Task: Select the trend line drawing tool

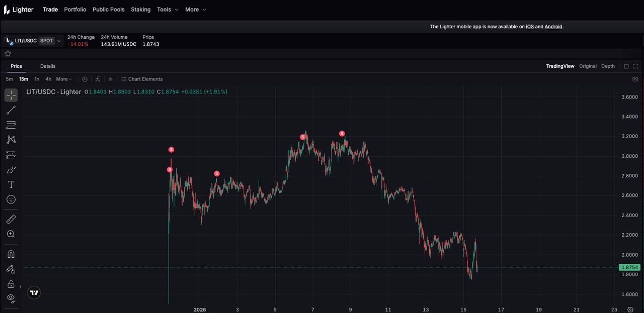Action: click(x=11, y=110)
